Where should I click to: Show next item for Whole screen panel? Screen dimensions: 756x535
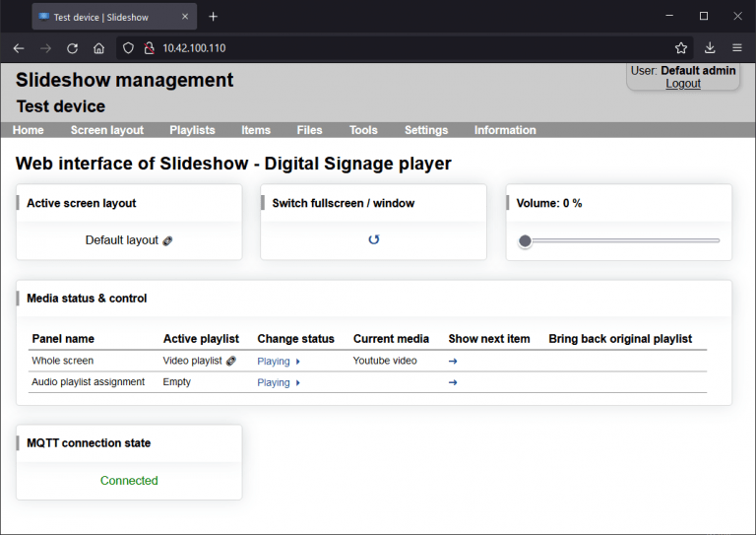click(x=453, y=362)
